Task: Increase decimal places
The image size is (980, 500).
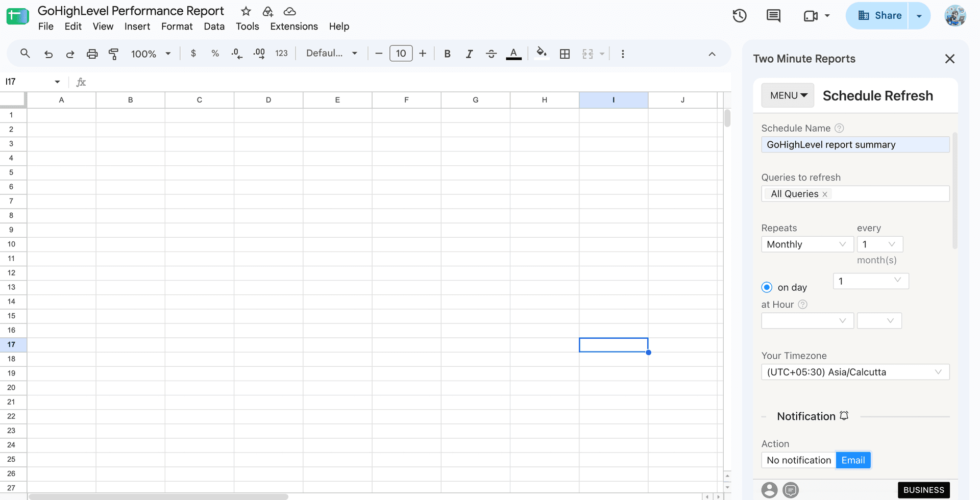Action: (x=259, y=54)
